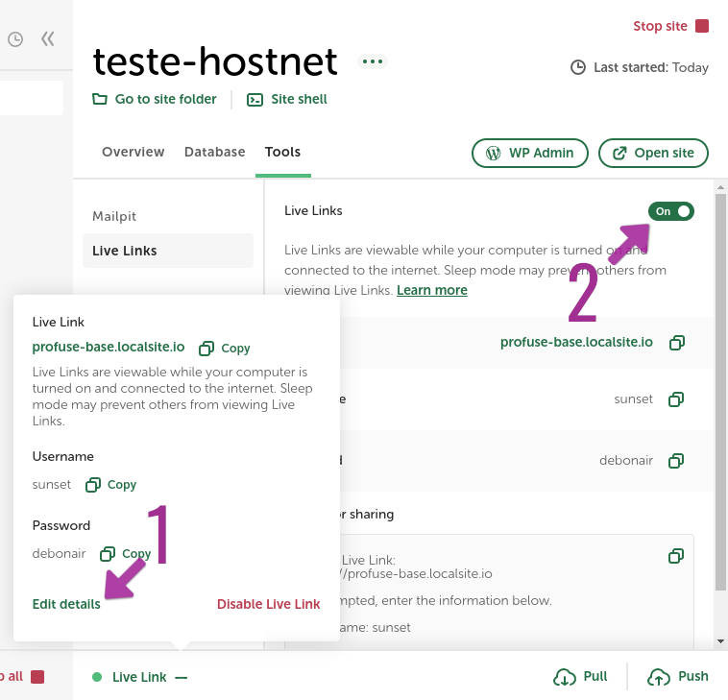Open WP Admin
This screenshot has width=728, height=700.
530,153
